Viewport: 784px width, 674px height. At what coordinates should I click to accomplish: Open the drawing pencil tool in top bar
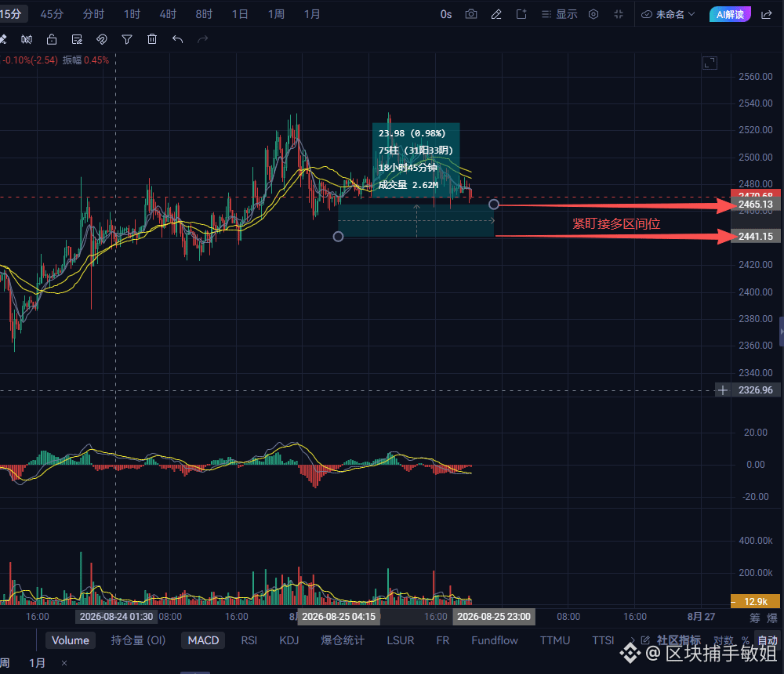pyautogui.click(x=496, y=14)
